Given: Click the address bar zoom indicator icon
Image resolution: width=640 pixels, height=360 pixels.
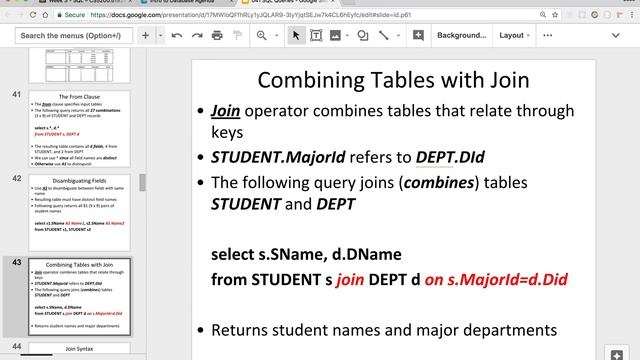Looking at the screenshot, I should (543, 15).
